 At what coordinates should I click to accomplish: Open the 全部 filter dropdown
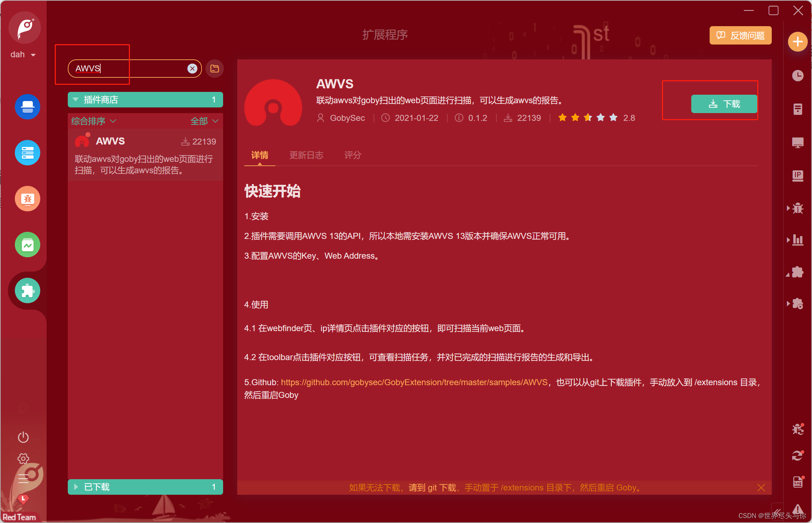204,121
